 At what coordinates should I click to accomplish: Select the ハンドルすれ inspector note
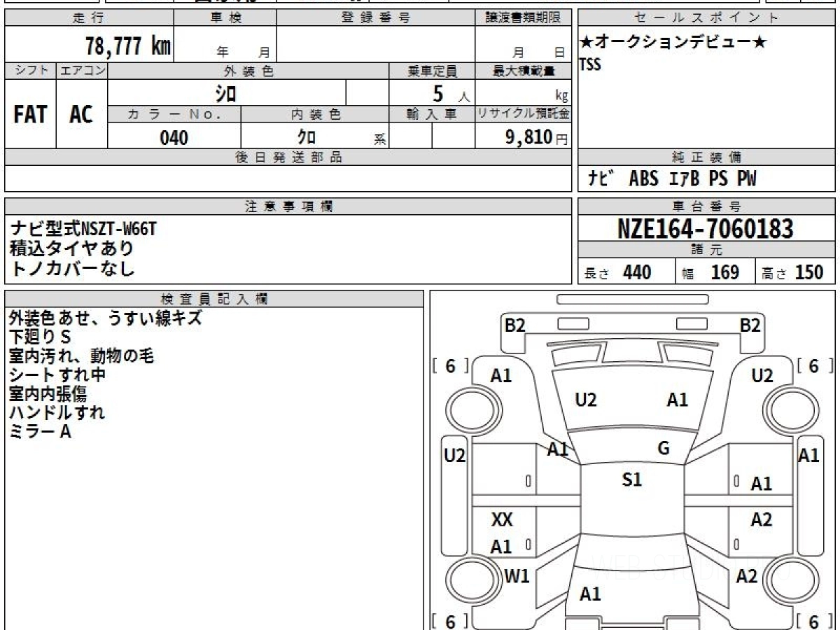[x=57, y=412]
